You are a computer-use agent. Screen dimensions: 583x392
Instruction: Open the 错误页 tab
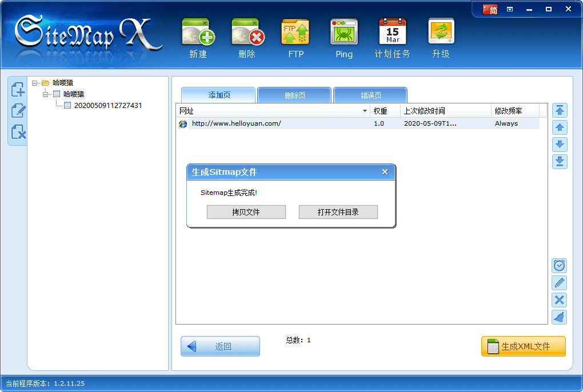point(369,94)
